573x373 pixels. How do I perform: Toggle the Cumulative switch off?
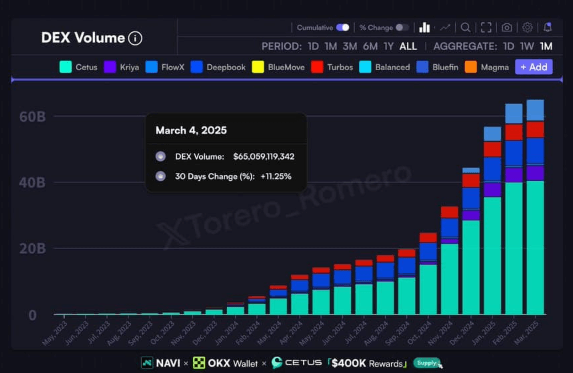[343, 27]
